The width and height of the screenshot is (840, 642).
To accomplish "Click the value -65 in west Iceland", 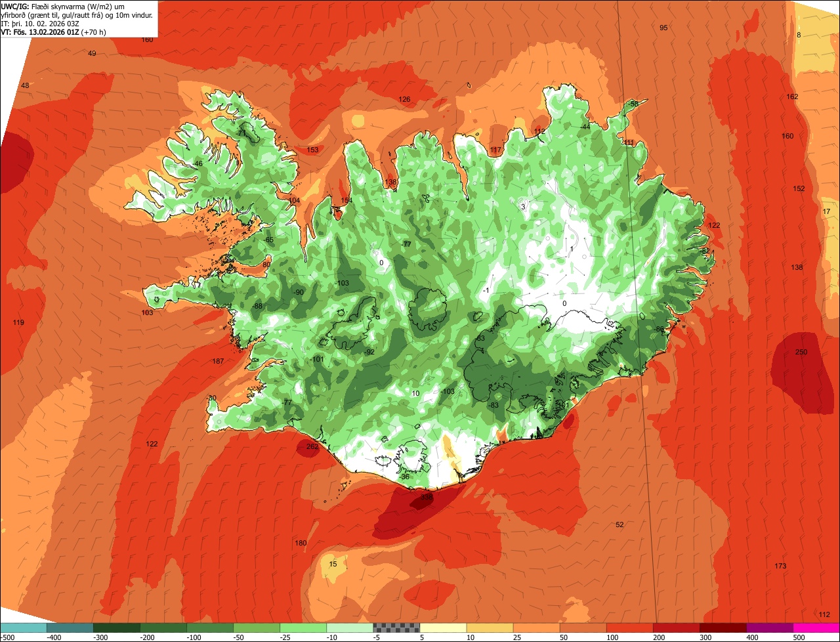I will point(268,240).
